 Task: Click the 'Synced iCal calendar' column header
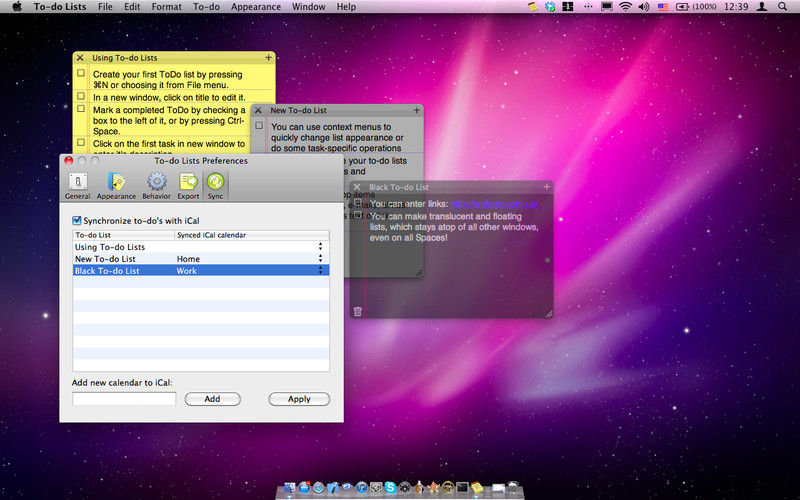tap(252, 235)
